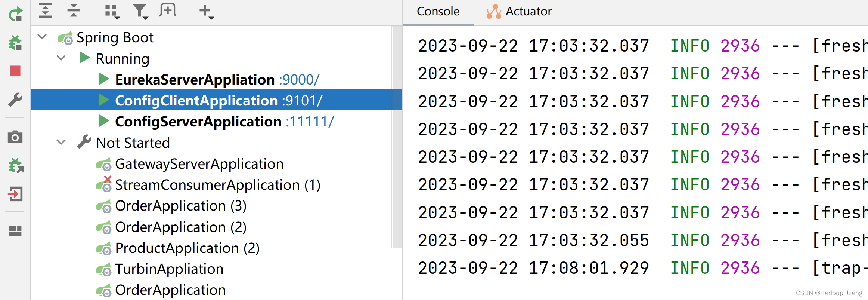Expand all tree nodes with toolbar icon

(x=46, y=11)
